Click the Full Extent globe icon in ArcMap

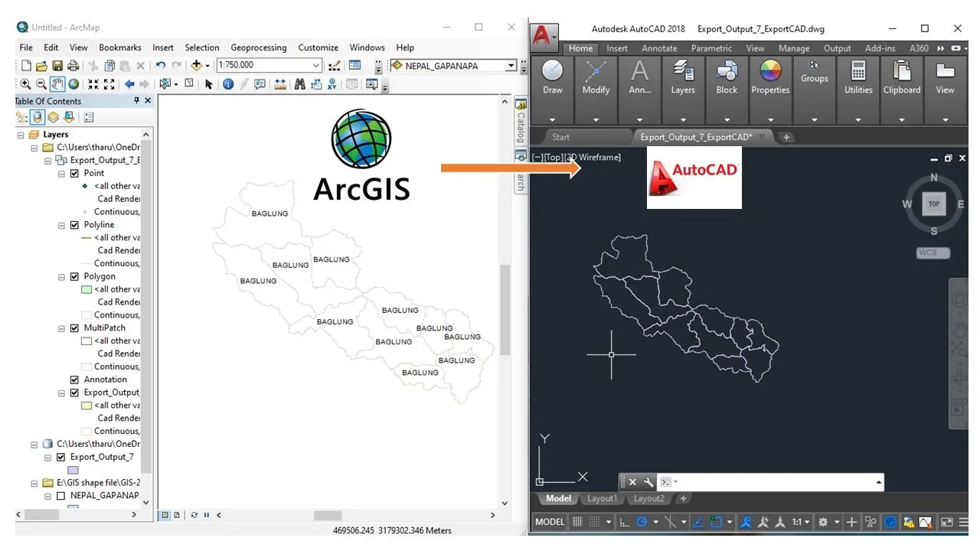click(73, 84)
